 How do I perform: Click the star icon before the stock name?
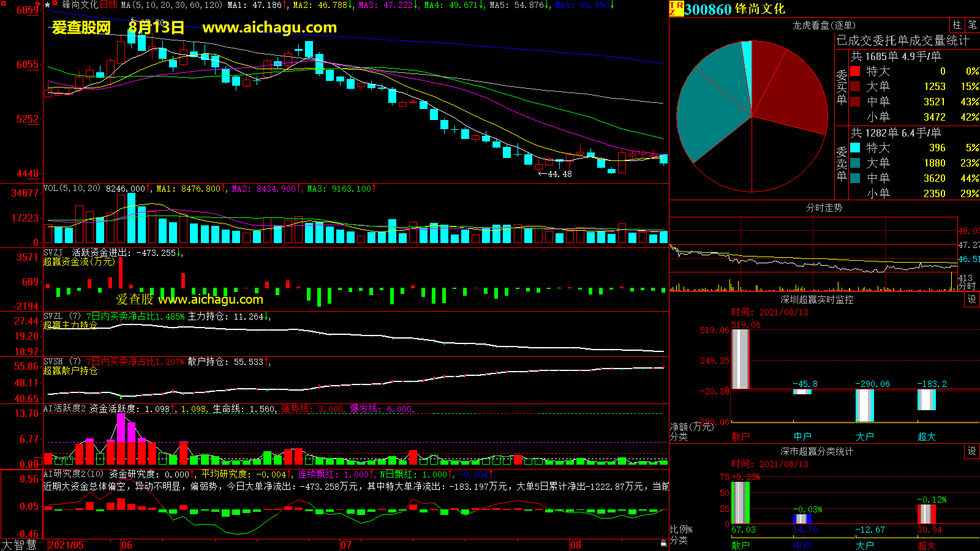(x=48, y=5)
